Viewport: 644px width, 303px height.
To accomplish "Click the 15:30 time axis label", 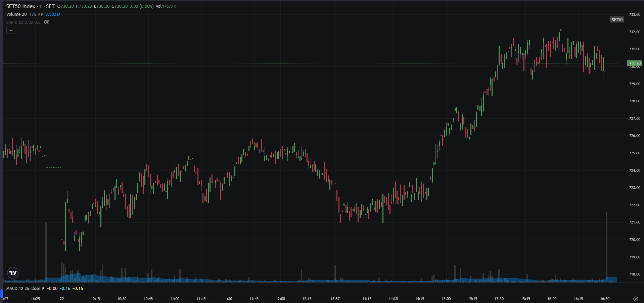I will tap(499, 299).
